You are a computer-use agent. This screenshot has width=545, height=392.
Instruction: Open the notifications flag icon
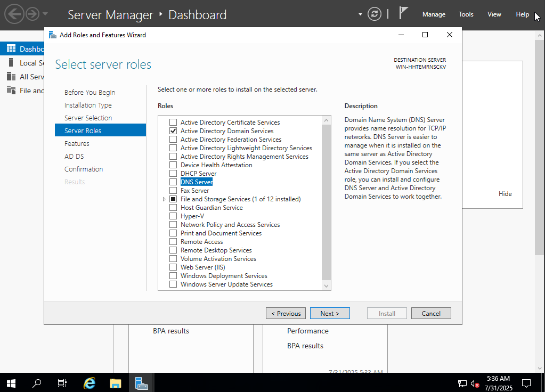(404, 14)
